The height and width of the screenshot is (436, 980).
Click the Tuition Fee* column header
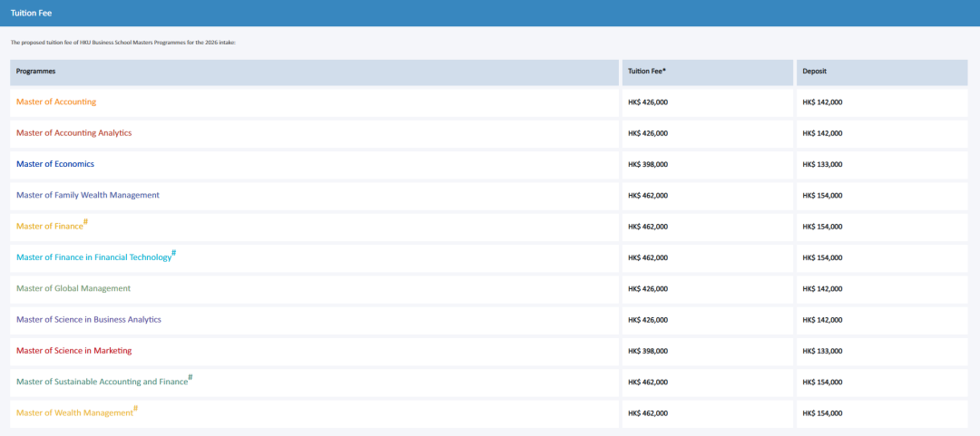click(x=648, y=71)
